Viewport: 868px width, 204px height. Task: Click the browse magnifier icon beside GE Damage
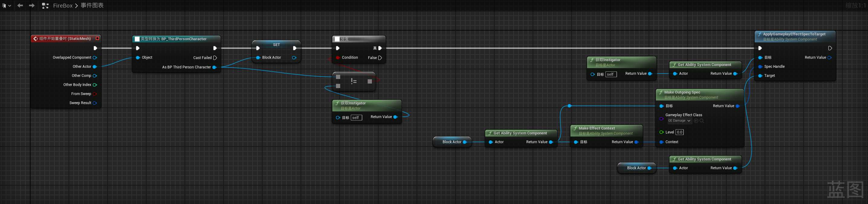coord(702,121)
